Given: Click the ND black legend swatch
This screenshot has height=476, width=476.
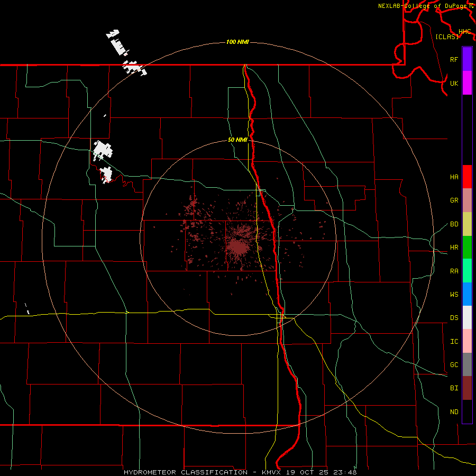Looking at the screenshot, I should 467,411.
